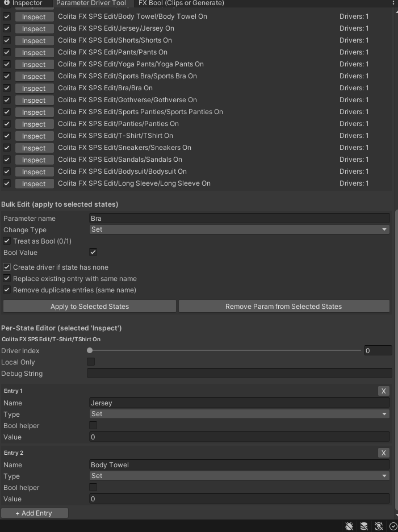Enable Bool helper for Entry 1
Viewport: 398px width, 532px height.
(93, 425)
